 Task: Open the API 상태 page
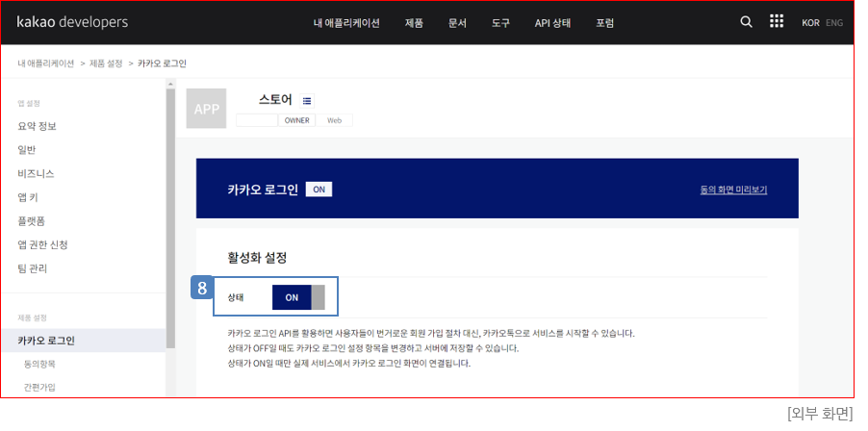(552, 23)
